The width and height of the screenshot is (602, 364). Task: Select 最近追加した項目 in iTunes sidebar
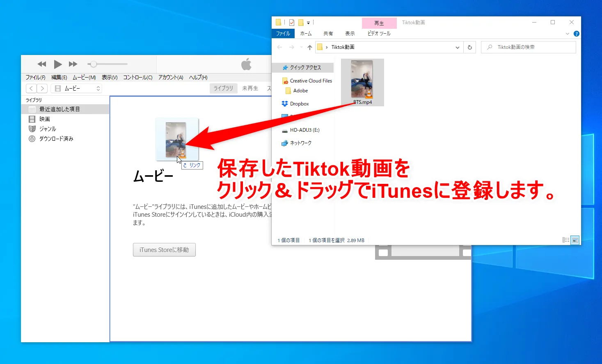coord(65,109)
